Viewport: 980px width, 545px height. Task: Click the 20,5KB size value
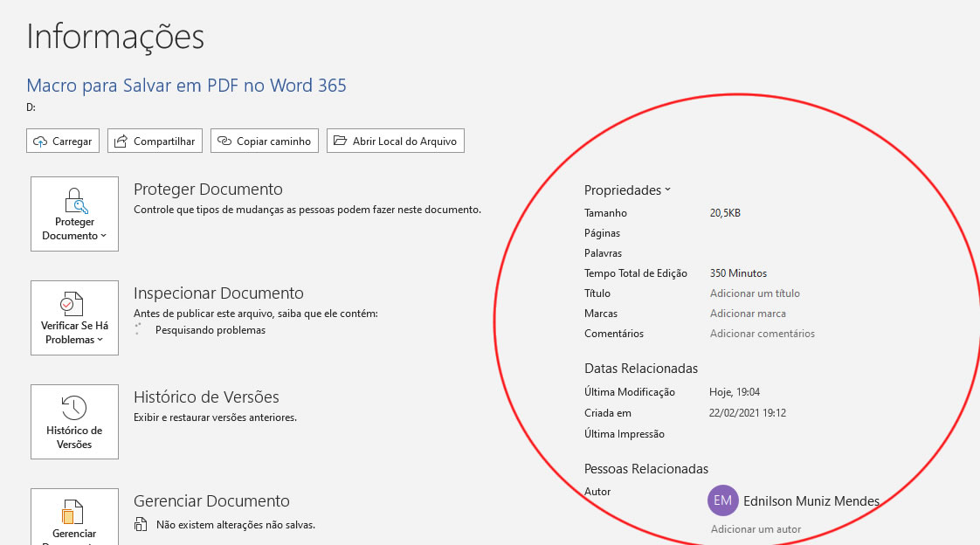tap(725, 213)
